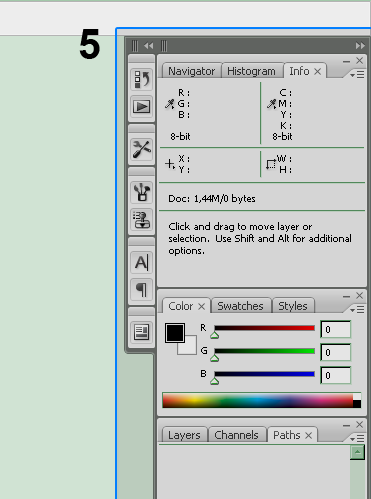
Task: Click the left '8-bit' RGB label
Action: [x=180, y=136]
